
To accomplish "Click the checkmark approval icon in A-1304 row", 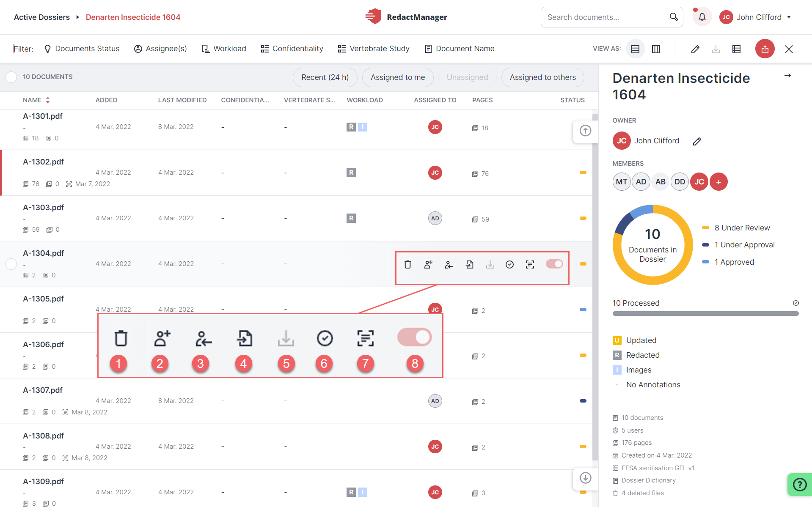I will click(510, 264).
